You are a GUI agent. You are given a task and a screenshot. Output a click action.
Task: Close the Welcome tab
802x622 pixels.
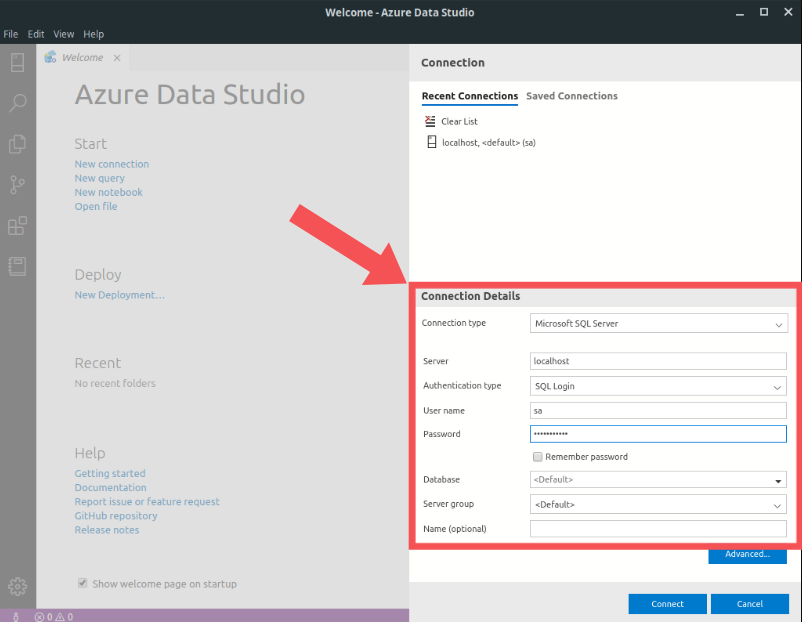pyautogui.click(x=117, y=58)
